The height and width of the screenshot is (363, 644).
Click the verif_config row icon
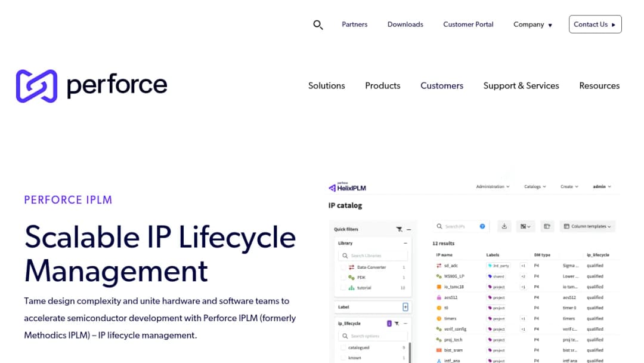[439, 330]
